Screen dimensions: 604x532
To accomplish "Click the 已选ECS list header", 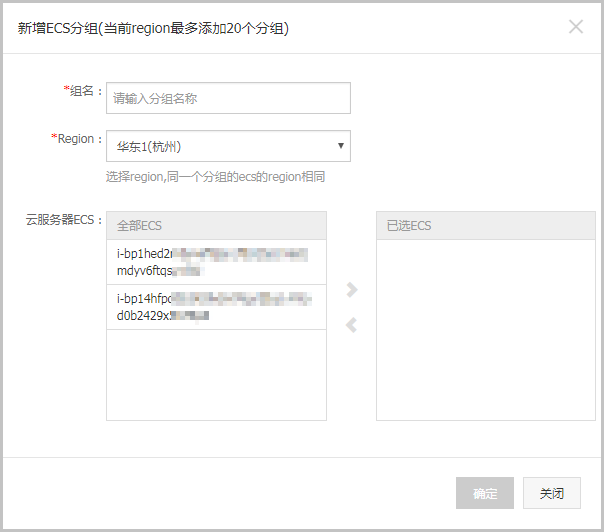I will click(486, 225).
